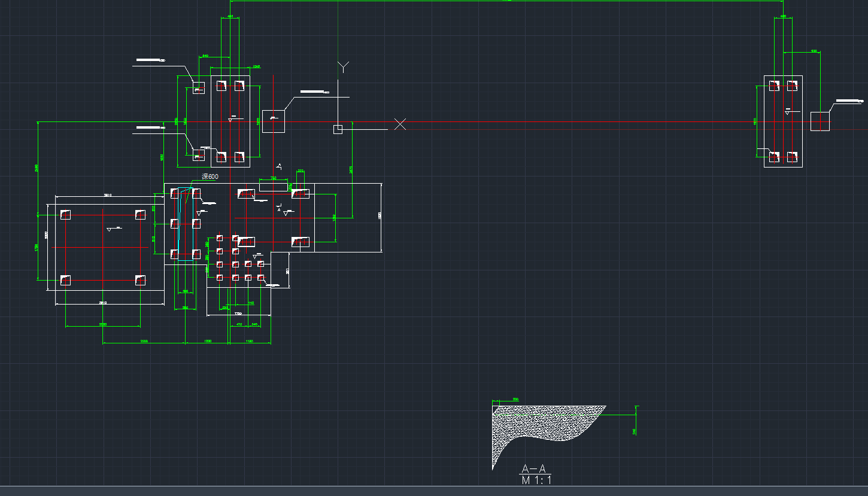Select the "深600" depth annotation text
The image size is (868, 496).
[x=210, y=177]
